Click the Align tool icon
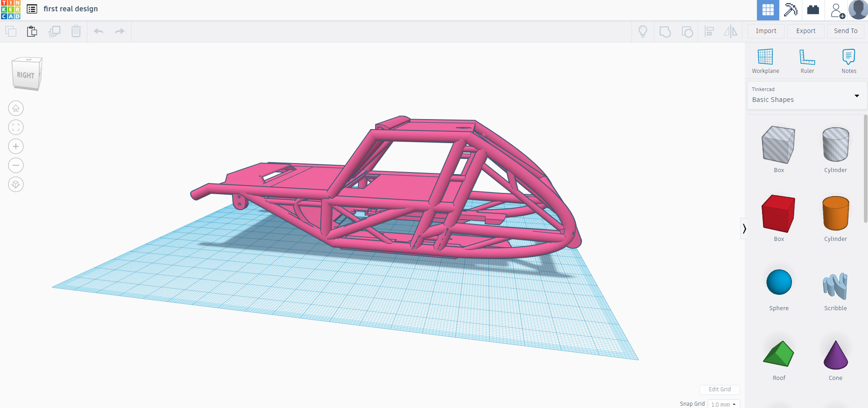 (709, 31)
